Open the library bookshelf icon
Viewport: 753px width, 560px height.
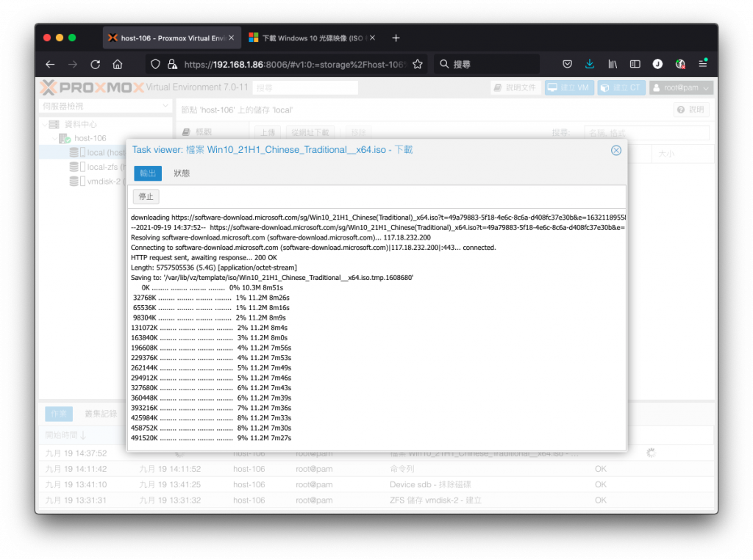(x=613, y=64)
